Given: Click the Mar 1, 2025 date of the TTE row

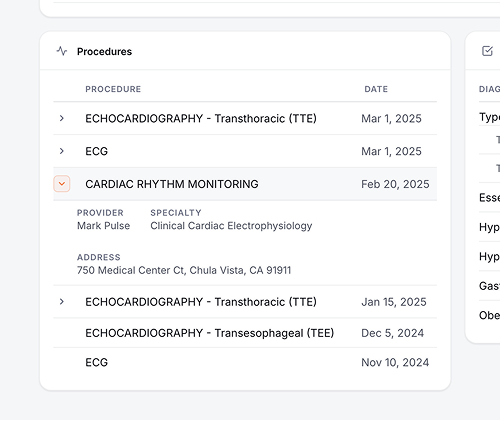Looking at the screenshot, I should click(x=391, y=118).
